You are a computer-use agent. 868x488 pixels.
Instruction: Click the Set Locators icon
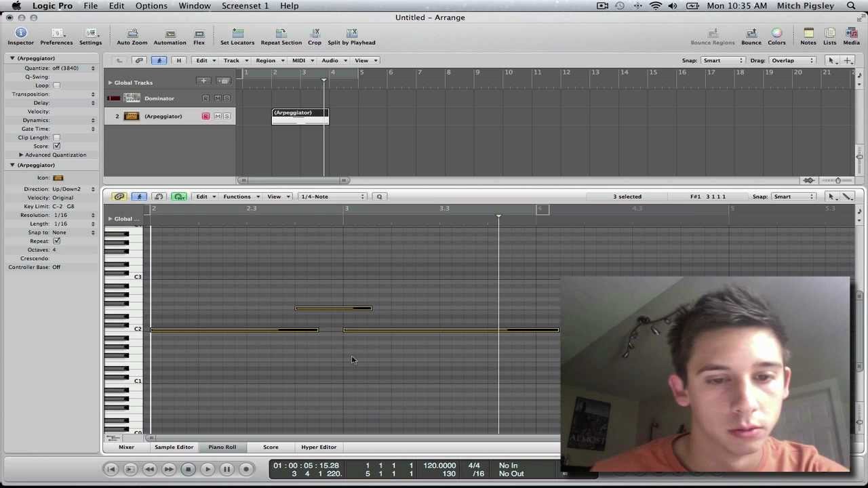point(237,33)
